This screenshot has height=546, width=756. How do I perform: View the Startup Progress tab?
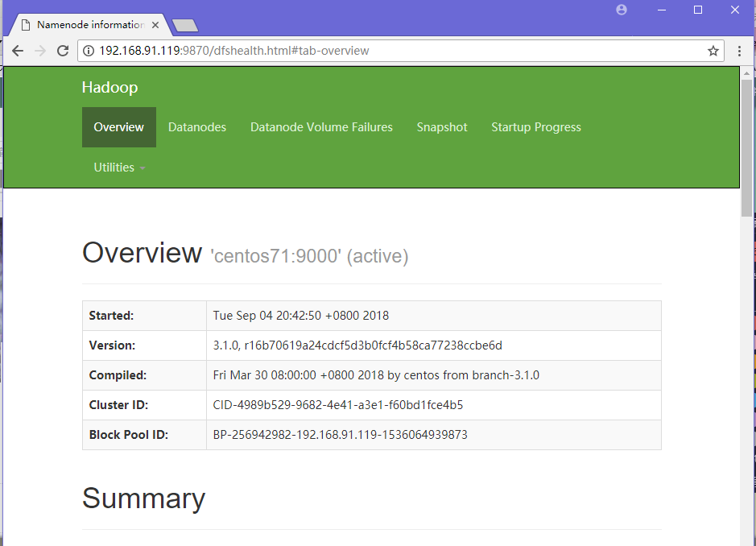(536, 127)
